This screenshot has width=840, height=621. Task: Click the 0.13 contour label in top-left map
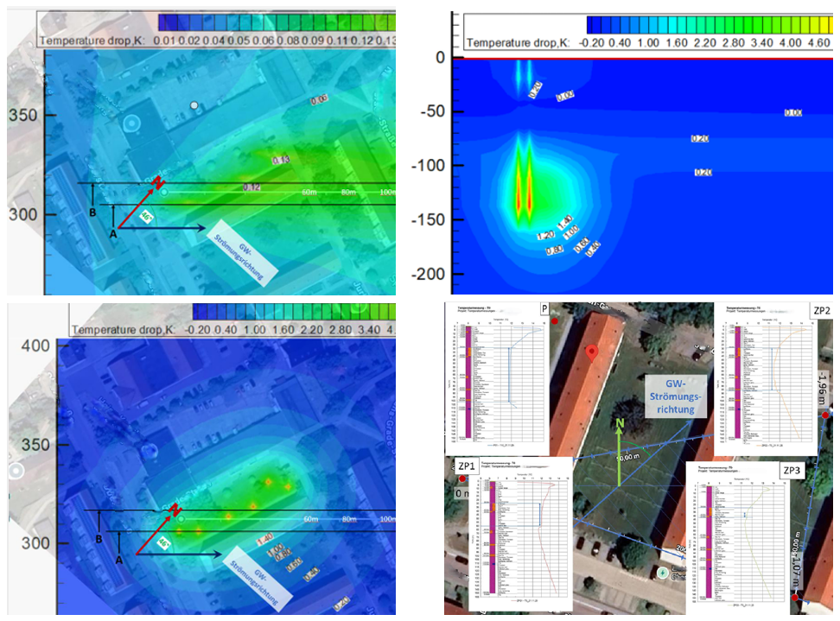tap(281, 160)
